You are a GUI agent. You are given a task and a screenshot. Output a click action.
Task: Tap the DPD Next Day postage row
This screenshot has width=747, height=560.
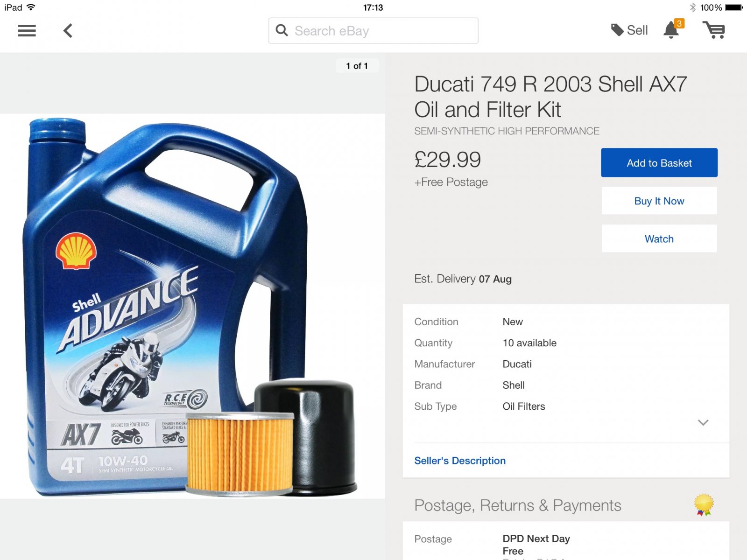pos(566,545)
